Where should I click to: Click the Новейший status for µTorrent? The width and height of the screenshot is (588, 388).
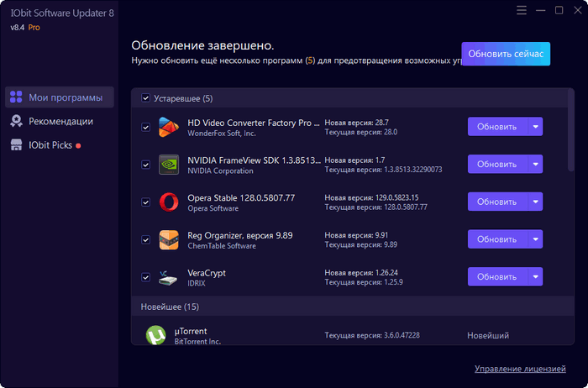tap(488, 336)
